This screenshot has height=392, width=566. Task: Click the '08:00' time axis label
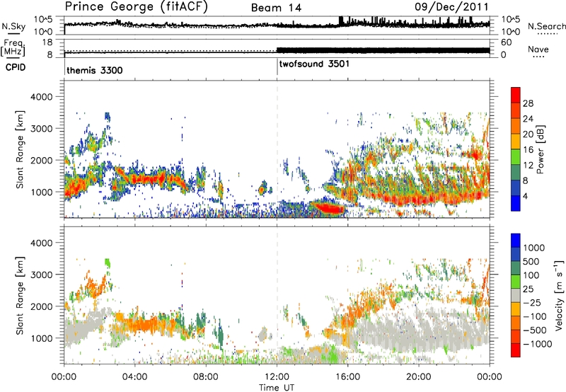(x=206, y=377)
